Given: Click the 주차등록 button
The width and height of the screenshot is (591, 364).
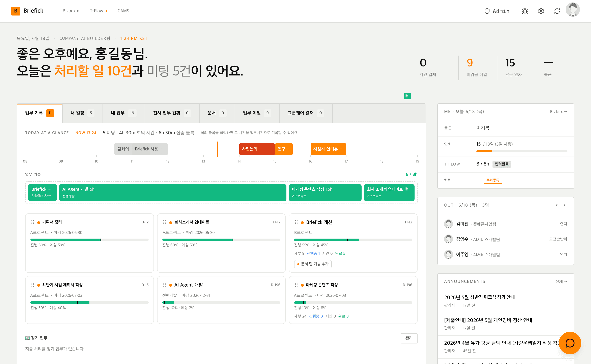Looking at the screenshot, I should tap(493, 180).
